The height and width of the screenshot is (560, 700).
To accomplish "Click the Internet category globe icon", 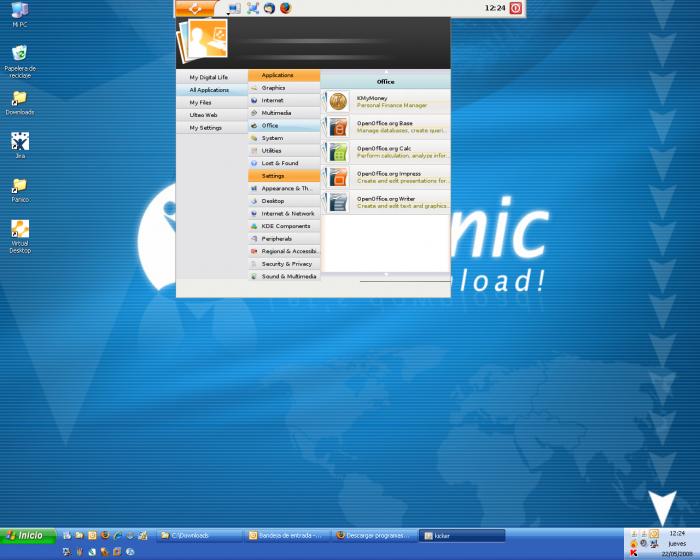I will (254, 100).
